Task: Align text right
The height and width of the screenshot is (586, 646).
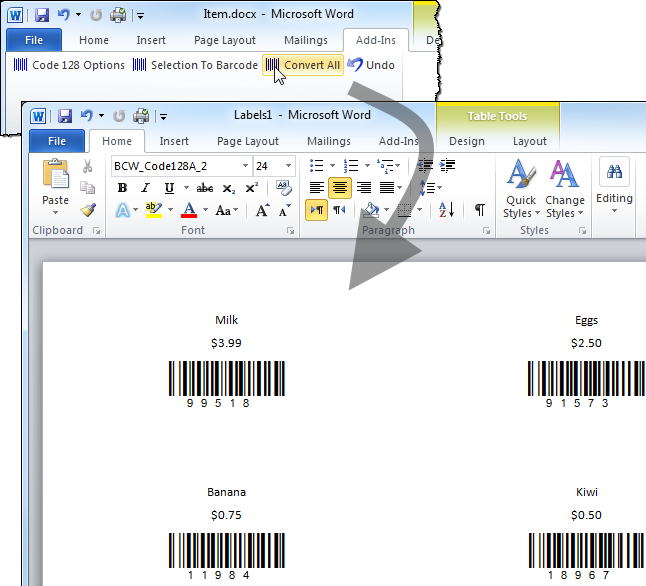Action: [364, 188]
